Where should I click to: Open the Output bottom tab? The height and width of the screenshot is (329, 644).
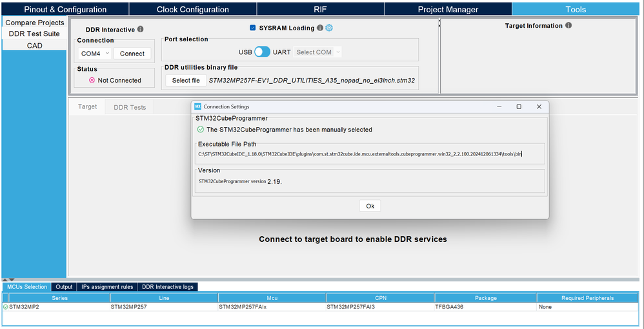64,286
